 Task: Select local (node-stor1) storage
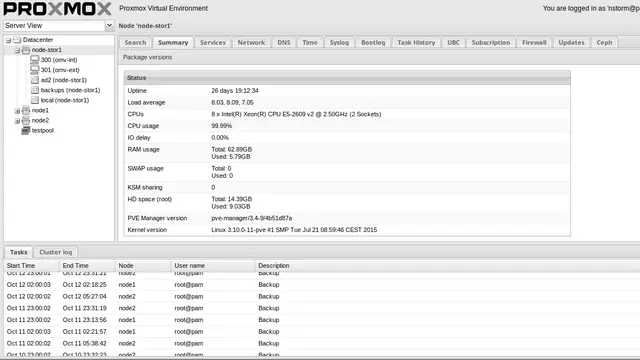point(65,100)
